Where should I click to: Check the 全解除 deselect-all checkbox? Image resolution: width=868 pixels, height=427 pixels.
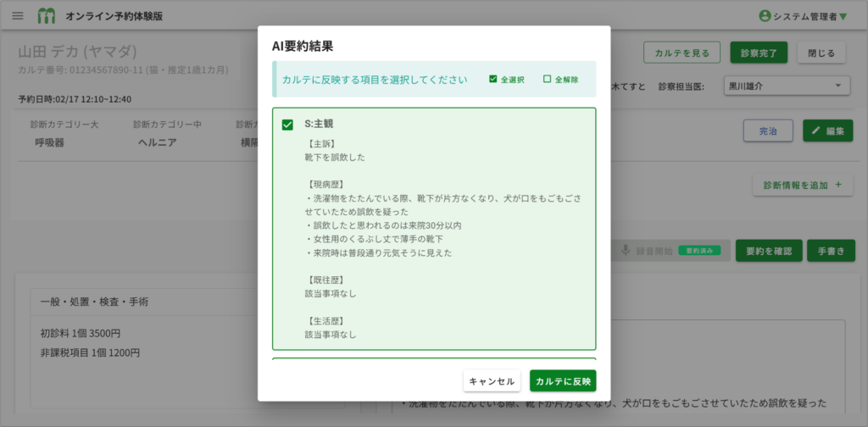[547, 80]
